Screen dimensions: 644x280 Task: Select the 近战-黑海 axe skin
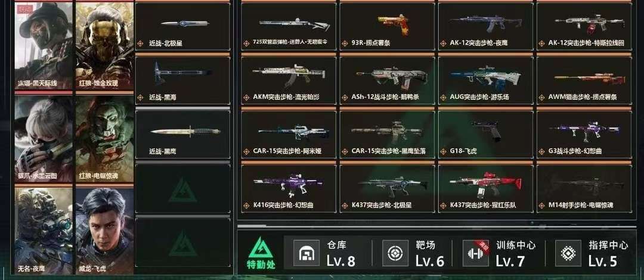pyautogui.click(x=182, y=80)
